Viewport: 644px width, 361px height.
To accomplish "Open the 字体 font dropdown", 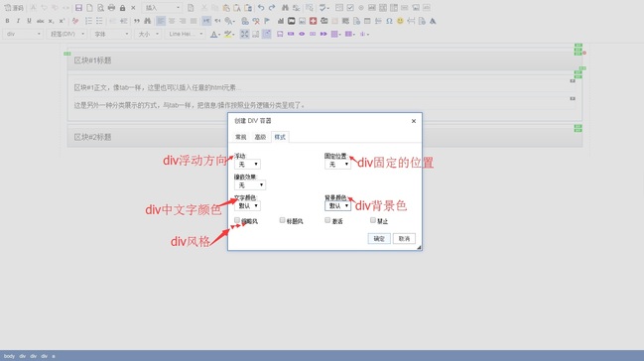I will (111, 34).
